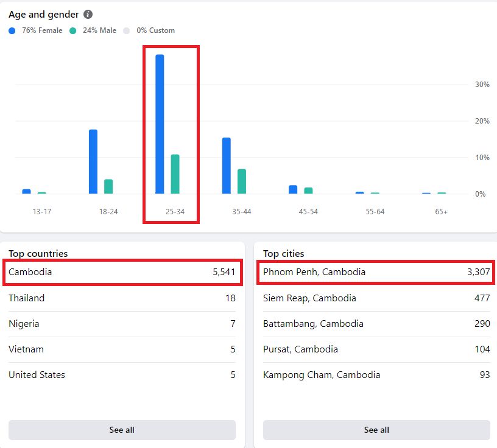This screenshot has height=448, width=497.
Task: Click the female bar for 18-24
Action: [93, 161]
